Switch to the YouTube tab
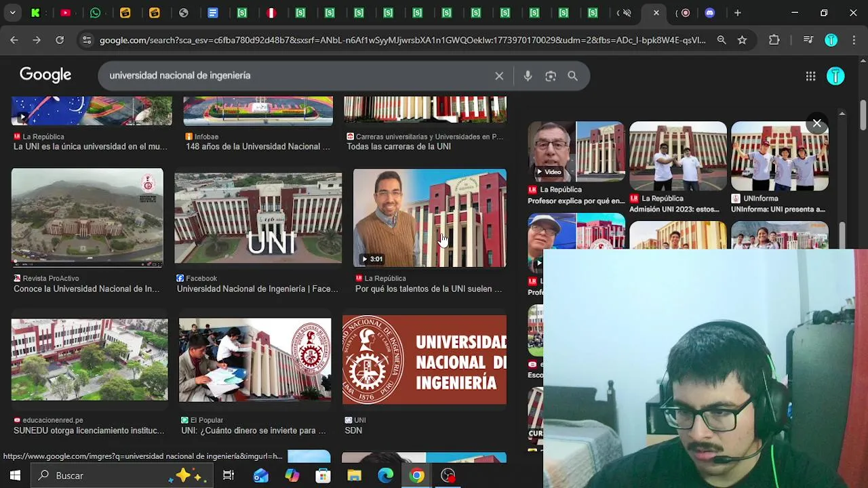 (66, 13)
